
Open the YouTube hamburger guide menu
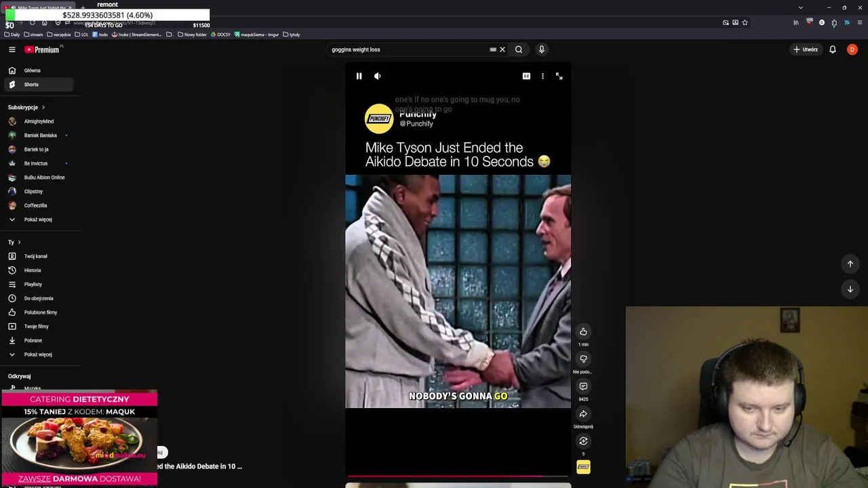click(x=12, y=49)
